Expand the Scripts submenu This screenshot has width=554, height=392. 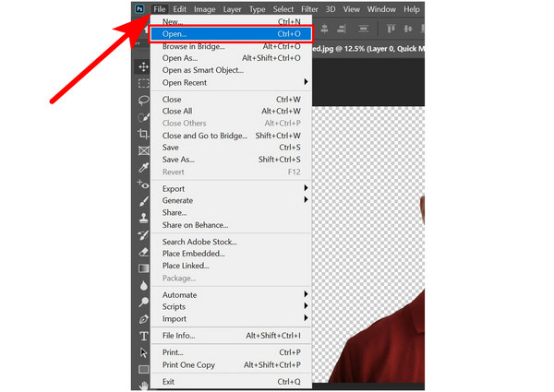(x=232, y=306)
